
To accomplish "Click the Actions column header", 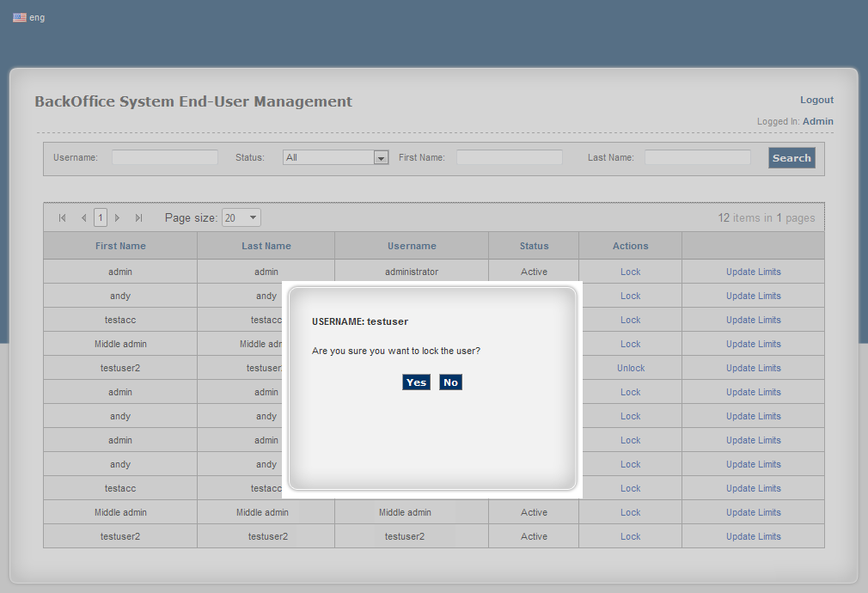I will (x=630, y=246).
